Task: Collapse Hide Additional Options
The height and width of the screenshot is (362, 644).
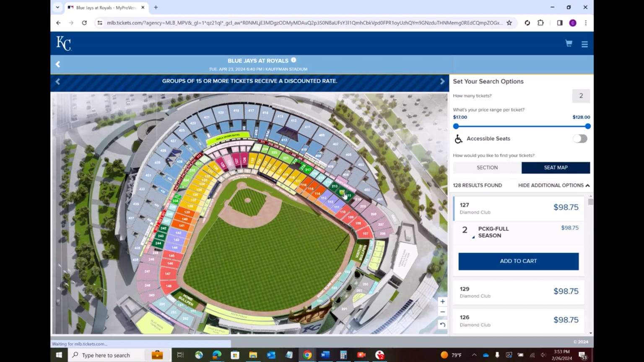Action: [553, 185]
